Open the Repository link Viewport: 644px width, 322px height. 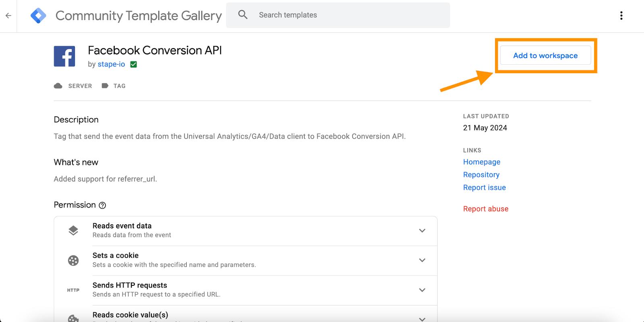(x=481, y=175)
